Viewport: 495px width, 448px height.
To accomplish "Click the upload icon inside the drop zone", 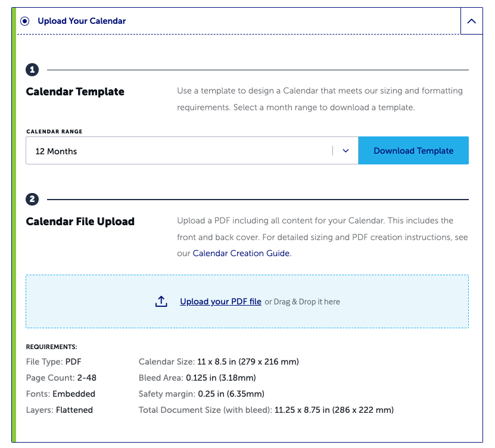I will (161, 301).
